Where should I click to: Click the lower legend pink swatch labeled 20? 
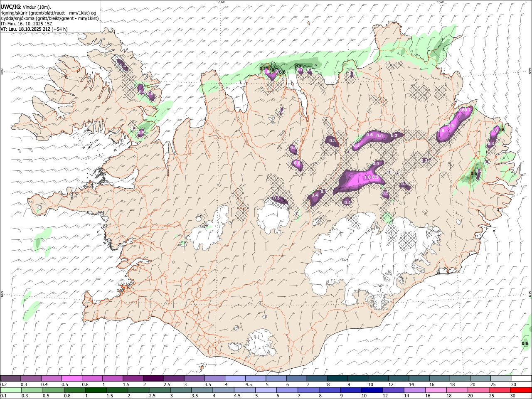point(478,390)
